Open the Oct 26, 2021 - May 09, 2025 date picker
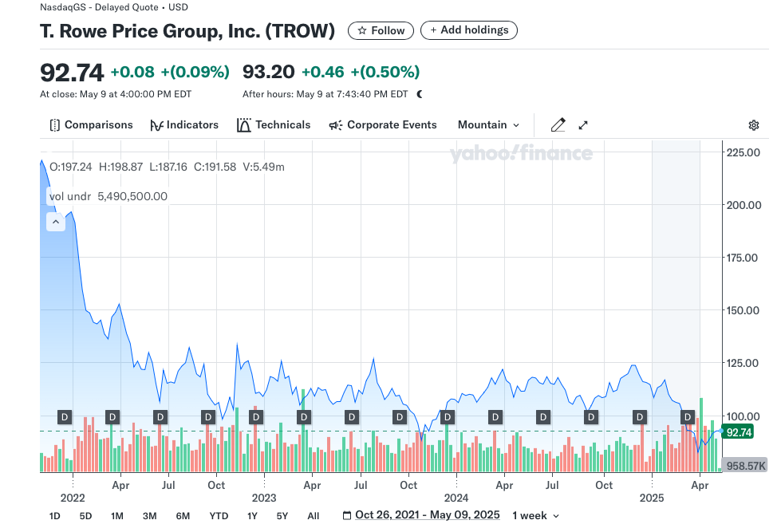Image resolution: width=781 pixels, height=532 pixels. coord(421,515)
